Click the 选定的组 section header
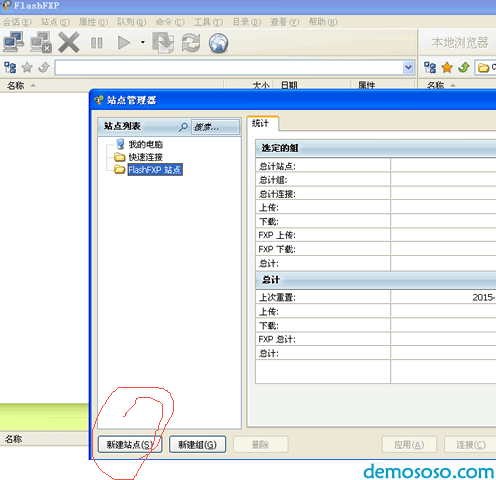 376,148
